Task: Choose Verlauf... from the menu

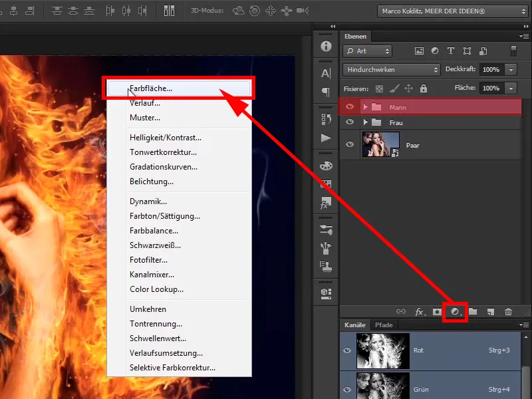Action: coord(179,103)
